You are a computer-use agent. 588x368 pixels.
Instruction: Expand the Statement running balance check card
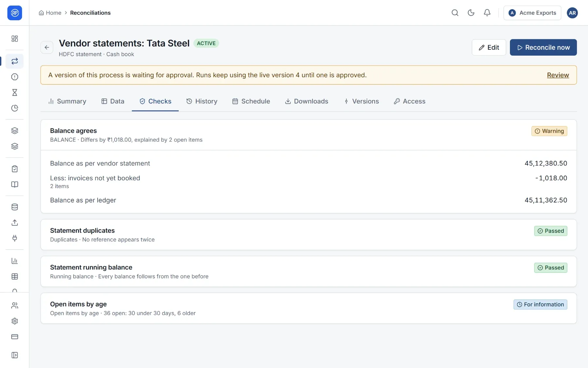tap(308, 272)
